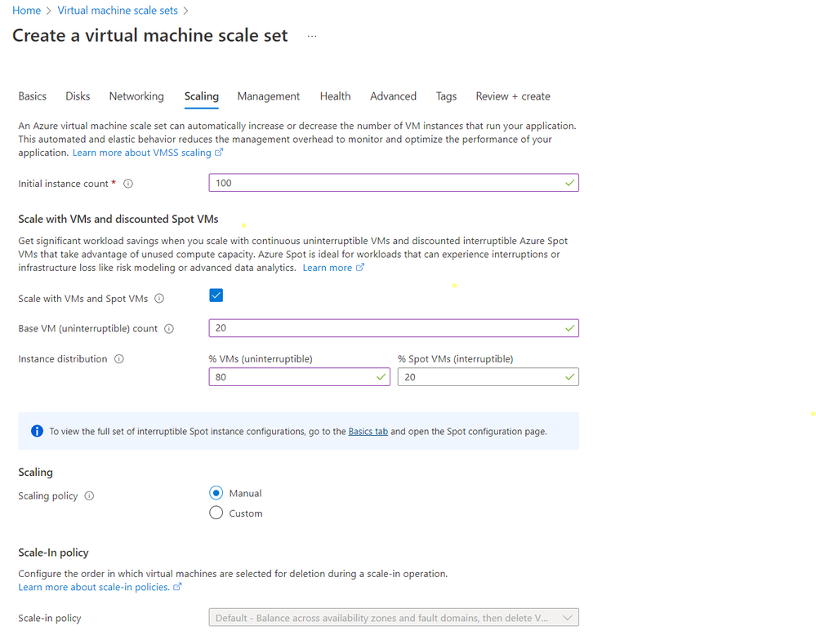Click the ellipsis beside the page title
The image size is (816, 644).
[311, 36]
